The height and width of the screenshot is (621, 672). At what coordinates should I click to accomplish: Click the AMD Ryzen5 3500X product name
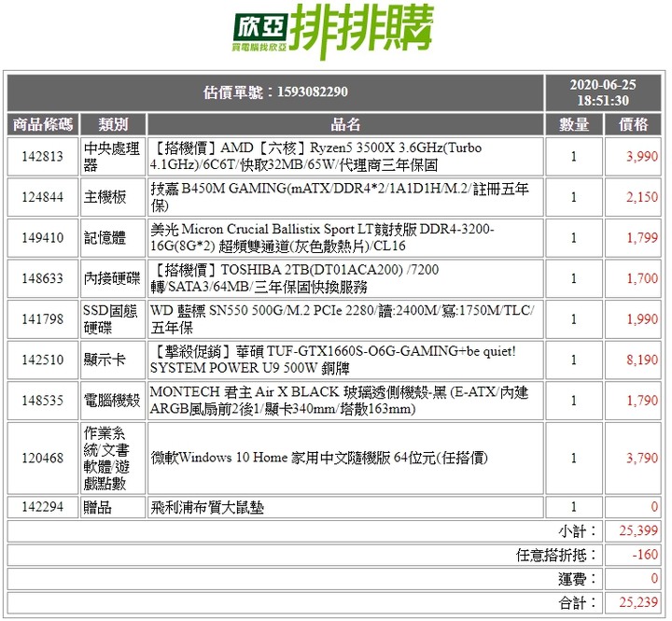pos(315,157)
